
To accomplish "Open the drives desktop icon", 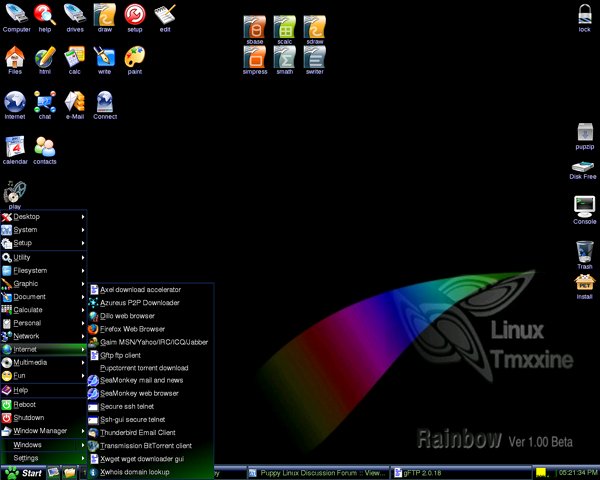I will 75,18.
